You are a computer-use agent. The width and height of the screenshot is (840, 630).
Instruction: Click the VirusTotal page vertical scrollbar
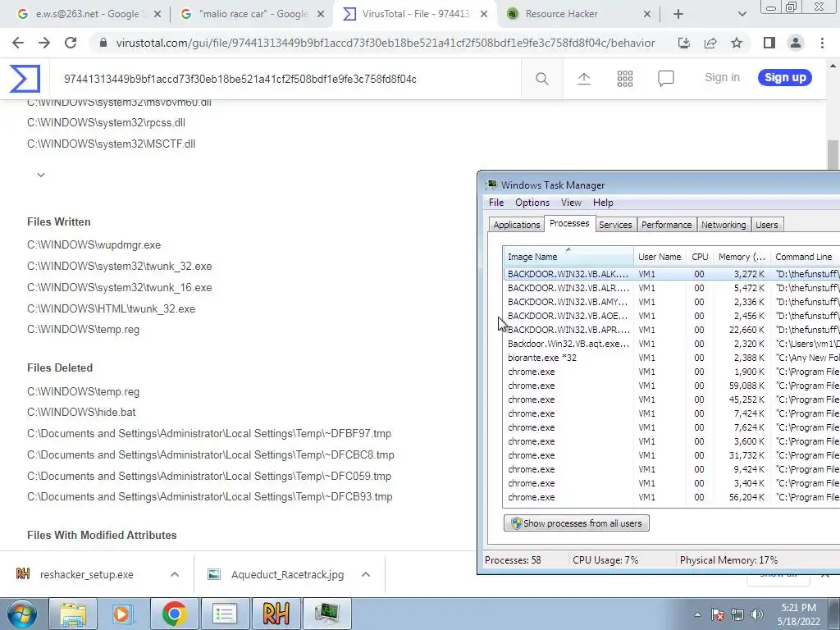click(833, 153)
